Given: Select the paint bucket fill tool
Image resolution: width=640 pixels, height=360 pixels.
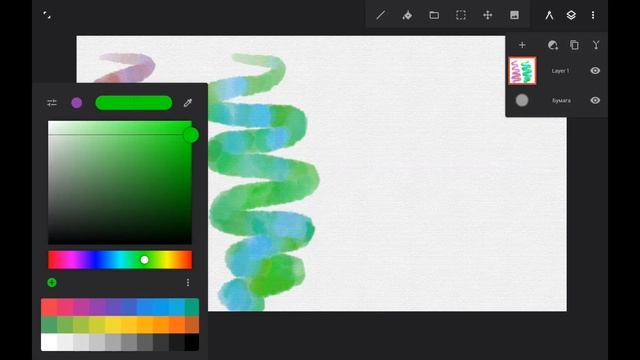Looking at the screenshot, I should coord(407,15).
